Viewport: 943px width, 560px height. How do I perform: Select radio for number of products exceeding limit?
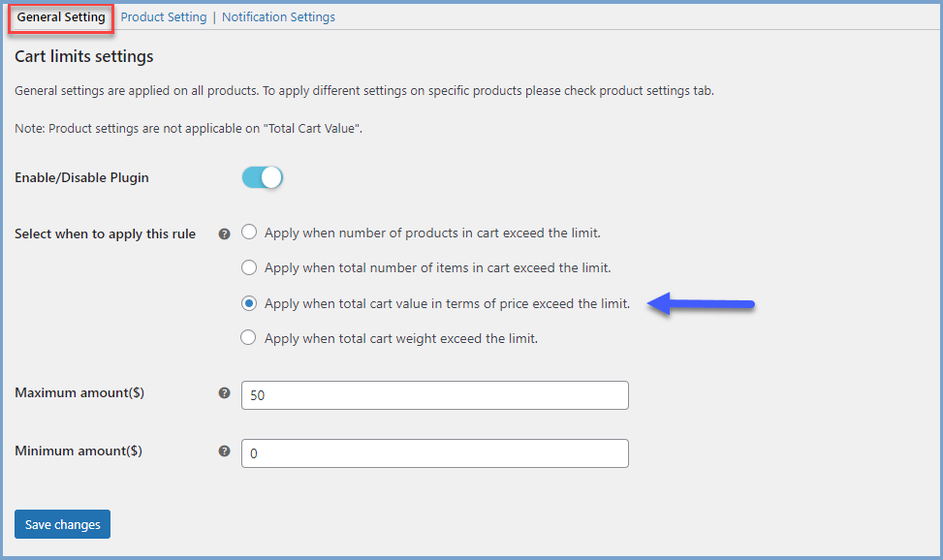point(249,233)
